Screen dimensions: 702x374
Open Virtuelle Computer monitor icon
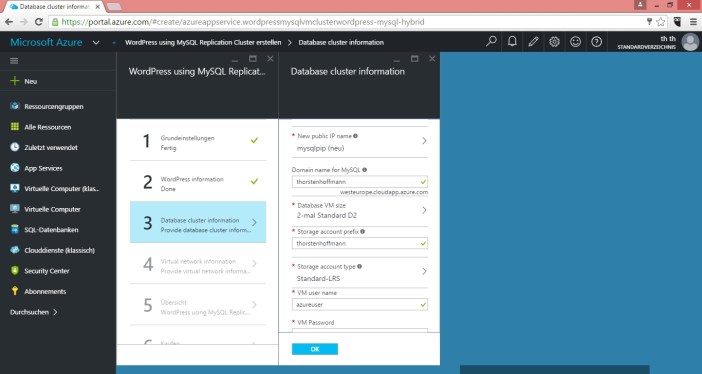[x=15, y=209]
